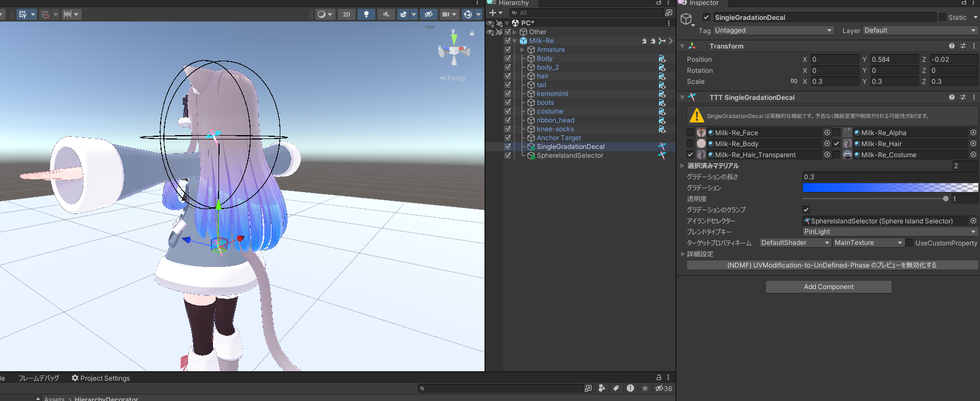Image resolution: width=980 pixels, height=401 pixels.
Task: Click the increment snap settings icon
Action: coord(67,14)
